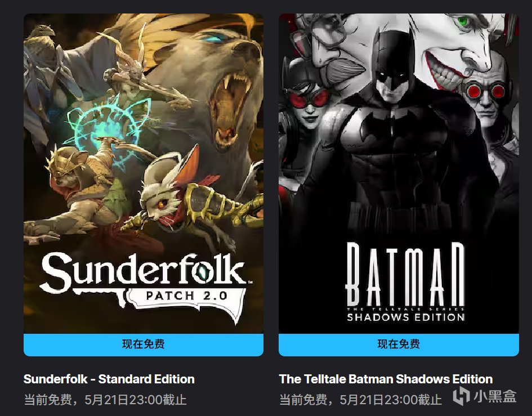This screenshot has height=416, width=532.
Task: Open The Telltale Batman Shadows Edition title link
Action: coord(386,379)
